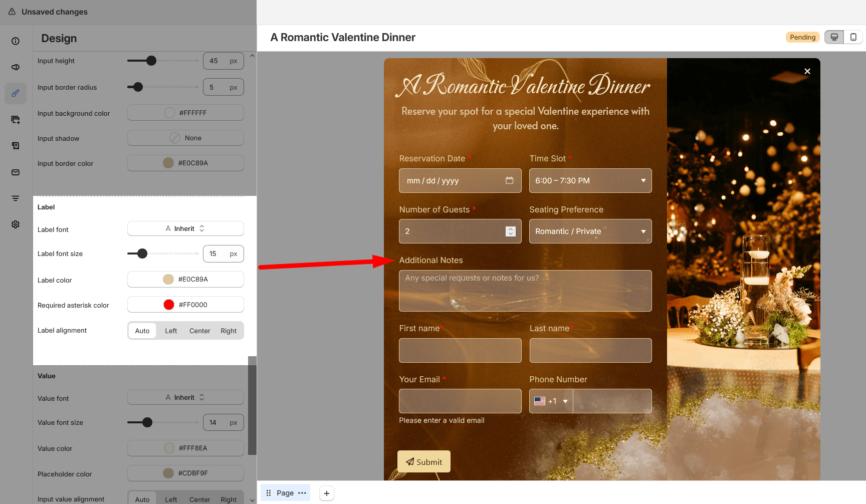Open the Label font Inherit dropdown

[185, 228]
